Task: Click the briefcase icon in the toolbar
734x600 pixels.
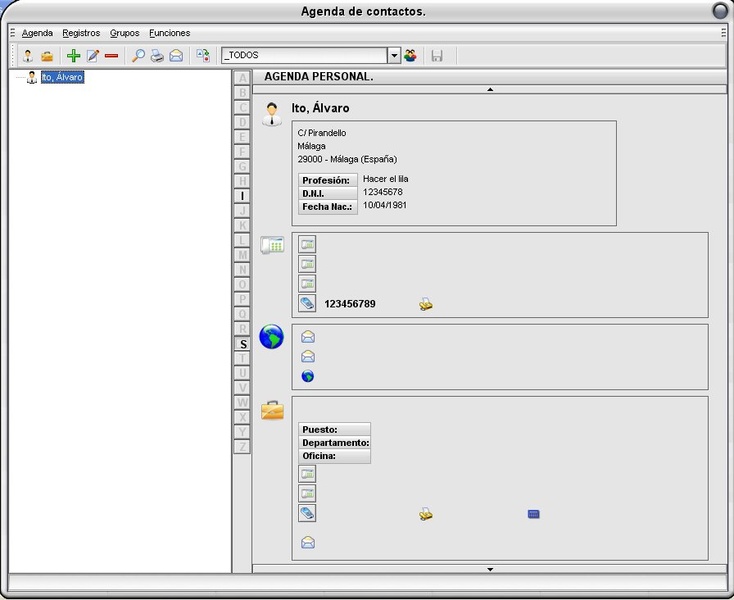Action: coord(47,56)
